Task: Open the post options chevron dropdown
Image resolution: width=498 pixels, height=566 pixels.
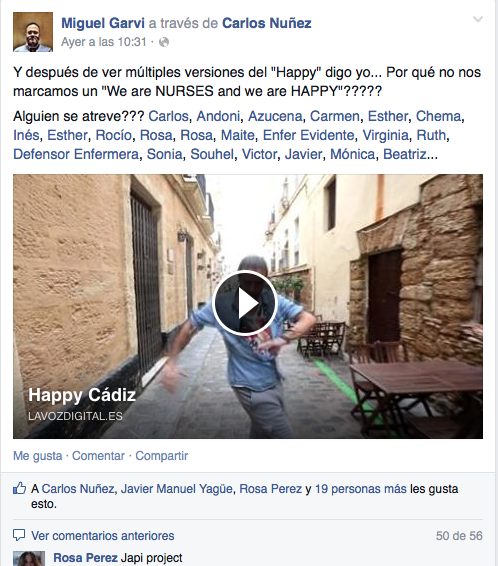Action: point(478,19)
